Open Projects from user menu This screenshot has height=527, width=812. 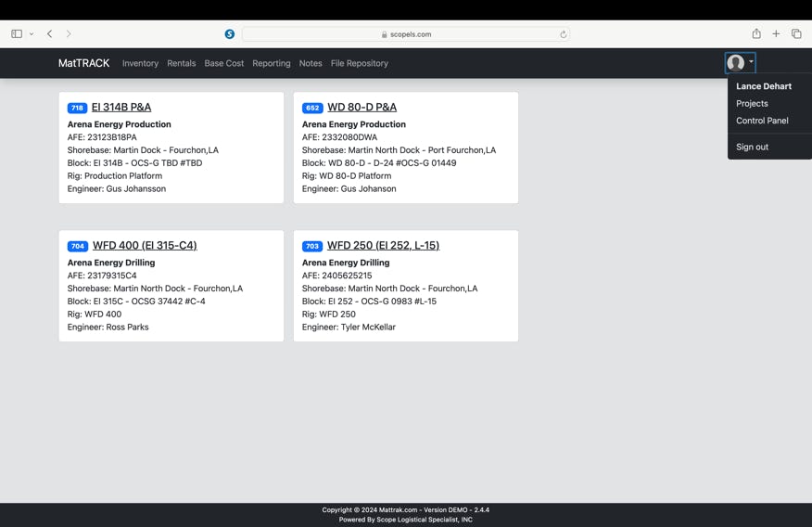pyautogui.click(x=752, y=104)
